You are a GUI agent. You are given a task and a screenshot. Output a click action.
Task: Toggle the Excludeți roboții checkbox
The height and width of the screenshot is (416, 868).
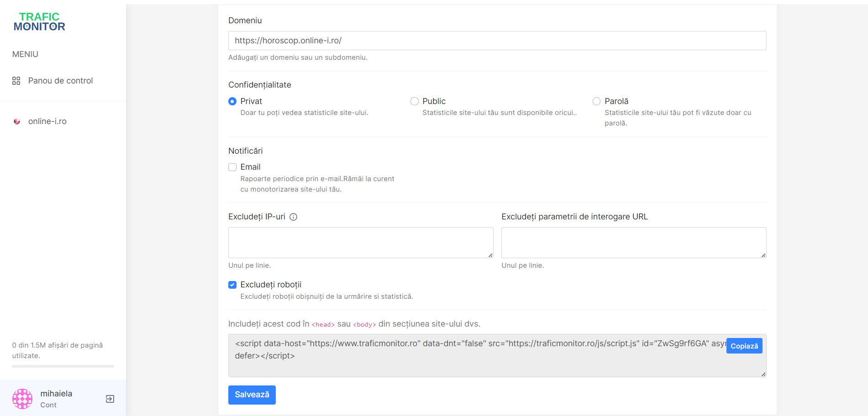coord(232,285)
